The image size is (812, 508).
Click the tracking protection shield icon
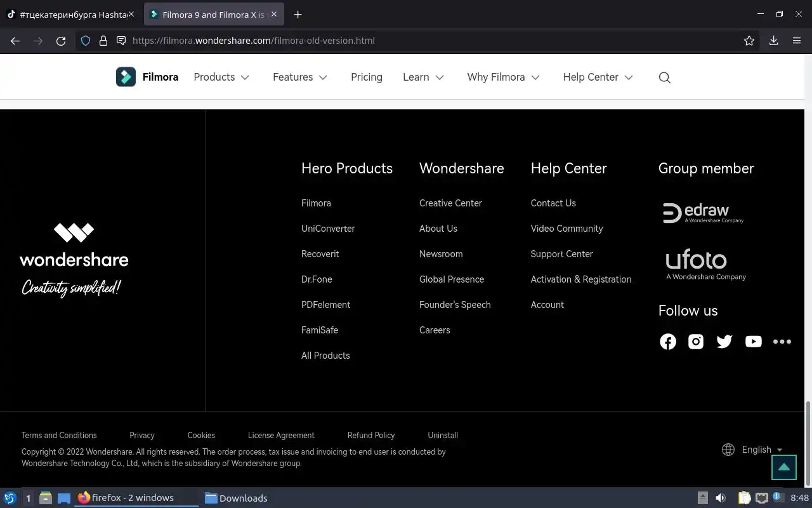point(86,41)
